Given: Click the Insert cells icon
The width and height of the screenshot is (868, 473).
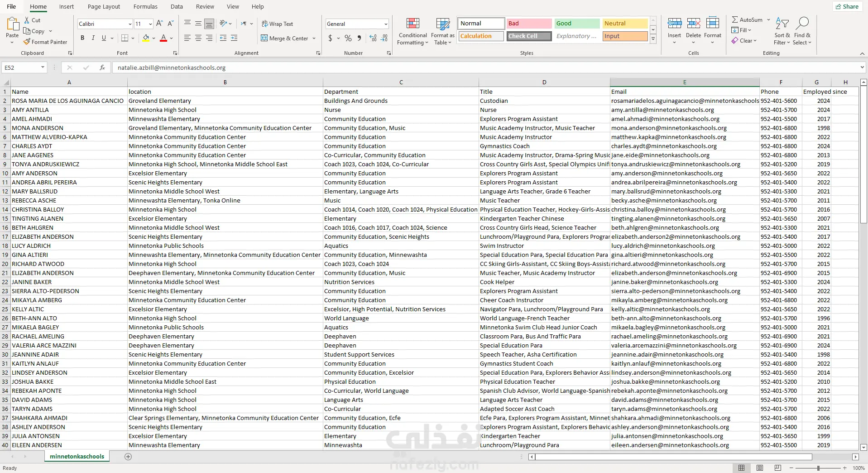Looking at the screenshot, I should 674,23.
